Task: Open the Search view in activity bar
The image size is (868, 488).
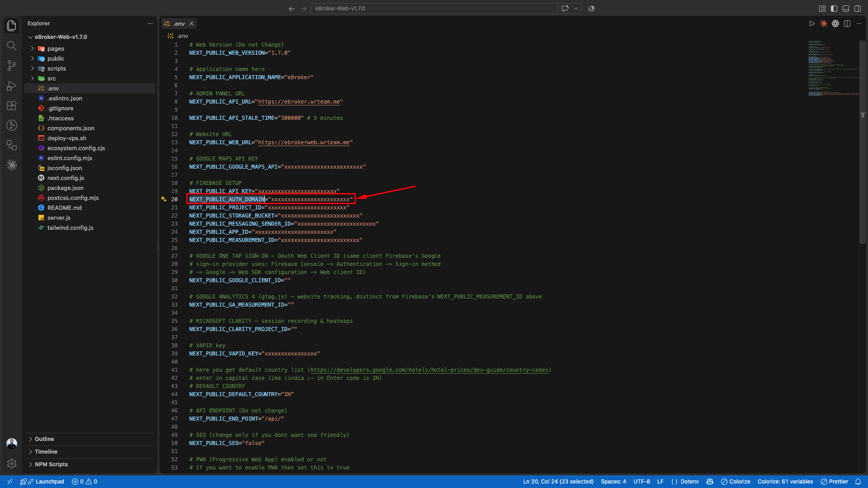Action: (12, 46)
